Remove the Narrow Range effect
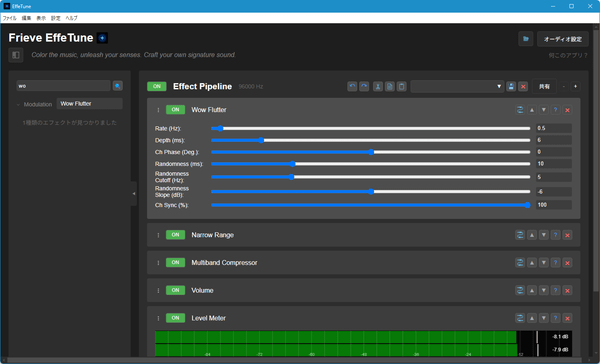The image size is (600, 364). pos(567,235)
